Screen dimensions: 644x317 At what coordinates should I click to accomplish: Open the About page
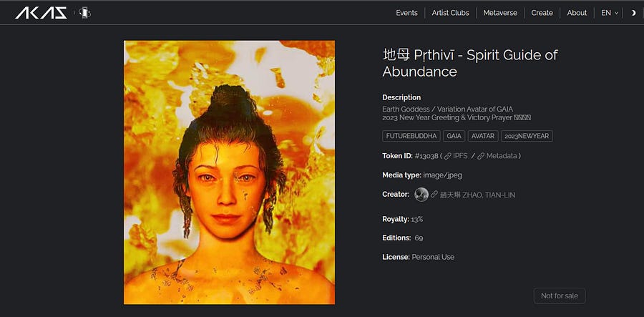(577, 13)
